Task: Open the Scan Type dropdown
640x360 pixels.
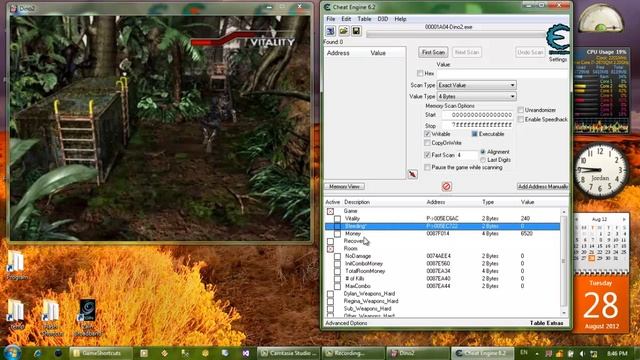Action: tap(476, 85)
